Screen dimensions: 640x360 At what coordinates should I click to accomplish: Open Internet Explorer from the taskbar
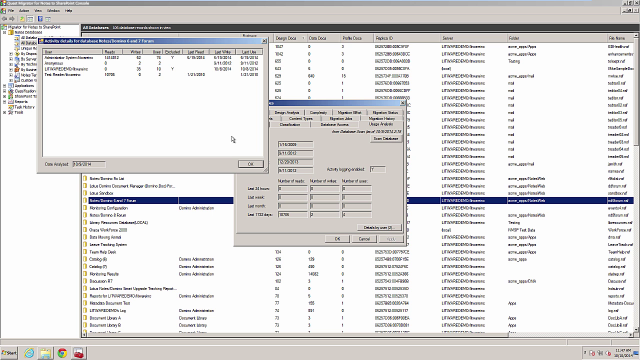point(29,353)
